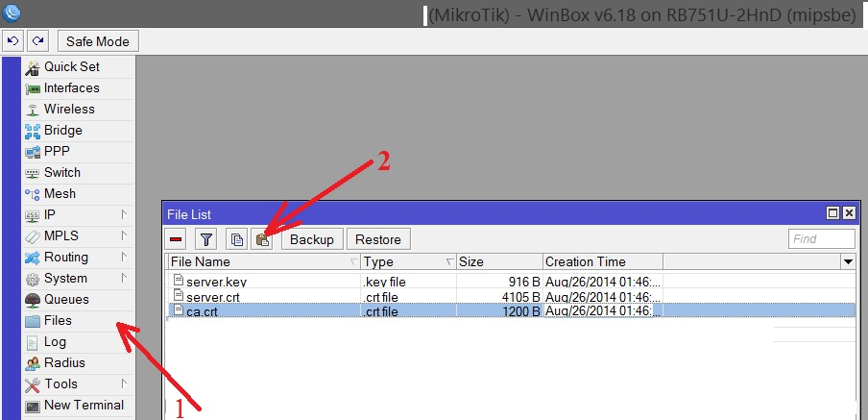Click the Undo arrow in WinBox toolbar
This screenshot has height=420, width=868.
coord(14,41)
